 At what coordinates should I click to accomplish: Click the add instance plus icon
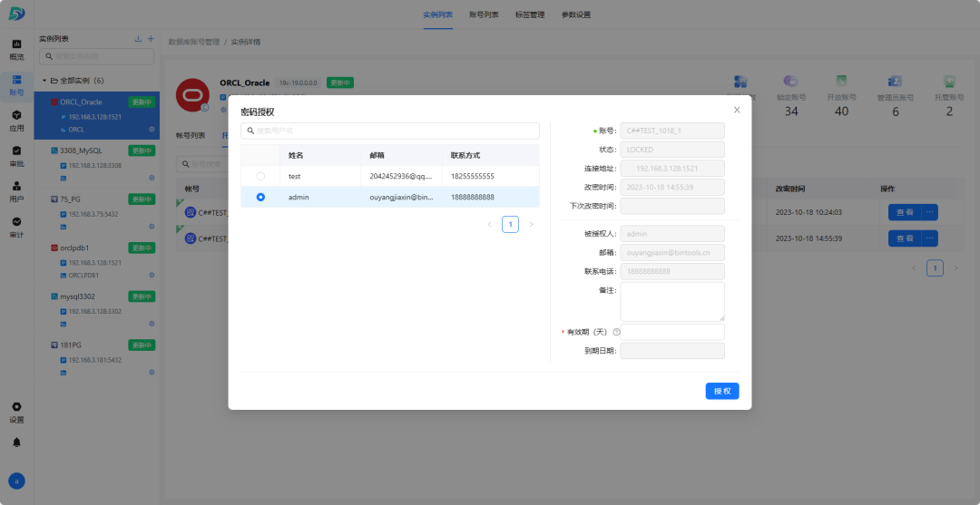click(x=151, y=39)
